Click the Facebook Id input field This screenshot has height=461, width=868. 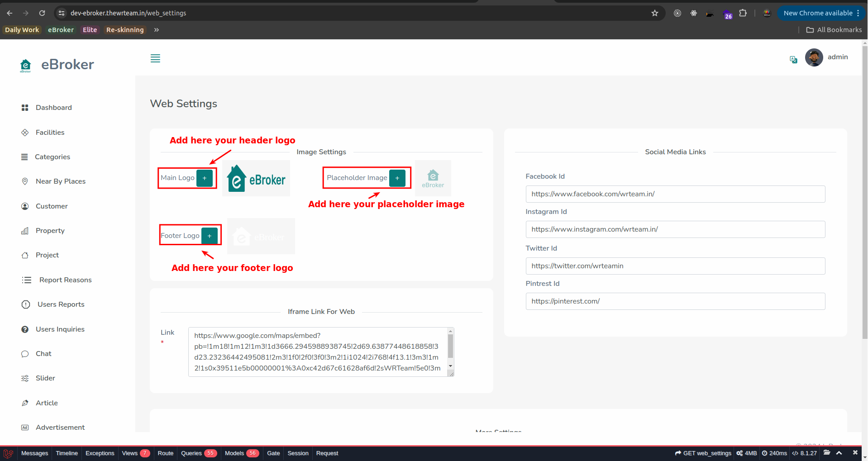tap(675, 194)
